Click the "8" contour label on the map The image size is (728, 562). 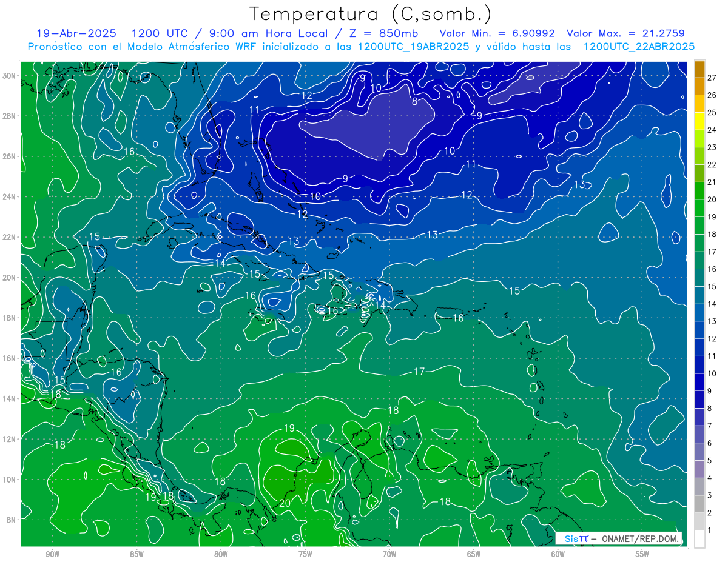tap(414, 101)
